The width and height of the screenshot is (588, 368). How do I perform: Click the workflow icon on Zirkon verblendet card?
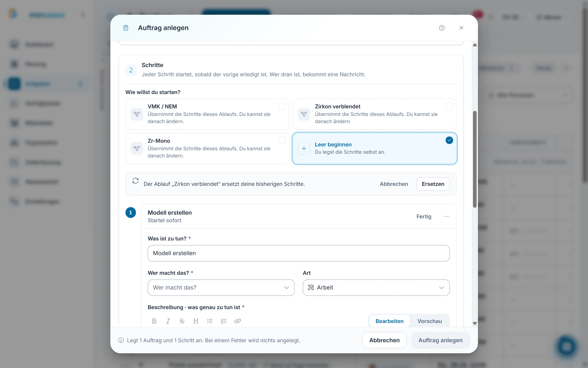(304, 114)
